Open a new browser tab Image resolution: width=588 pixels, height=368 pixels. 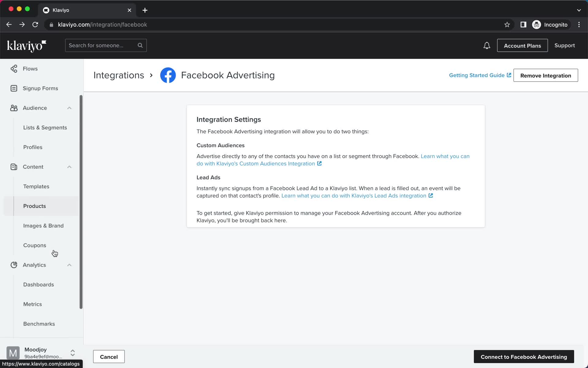point(145,10)
